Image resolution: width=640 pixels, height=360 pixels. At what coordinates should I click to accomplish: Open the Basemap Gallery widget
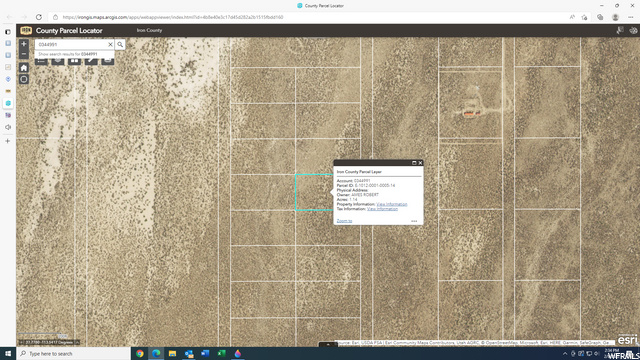point(74,61)
